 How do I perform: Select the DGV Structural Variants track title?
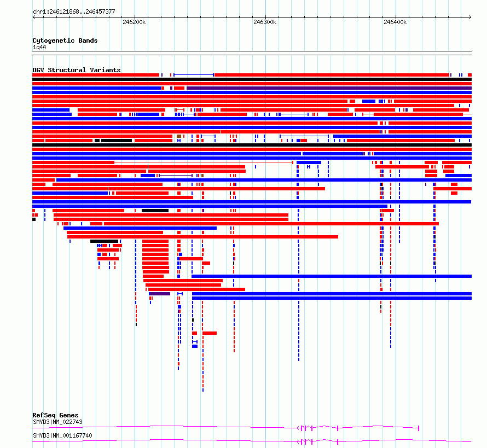click(x=77, y=70)
